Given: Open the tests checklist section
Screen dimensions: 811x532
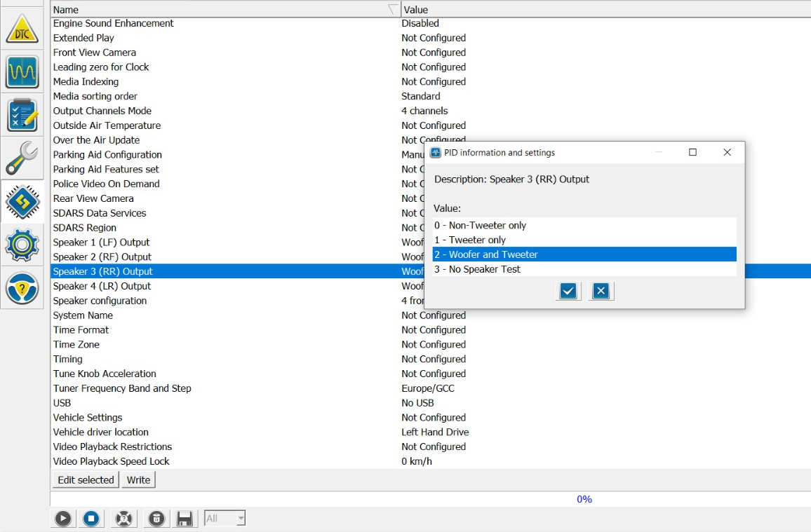Looking at the screenshot, I should coord(22,115).
